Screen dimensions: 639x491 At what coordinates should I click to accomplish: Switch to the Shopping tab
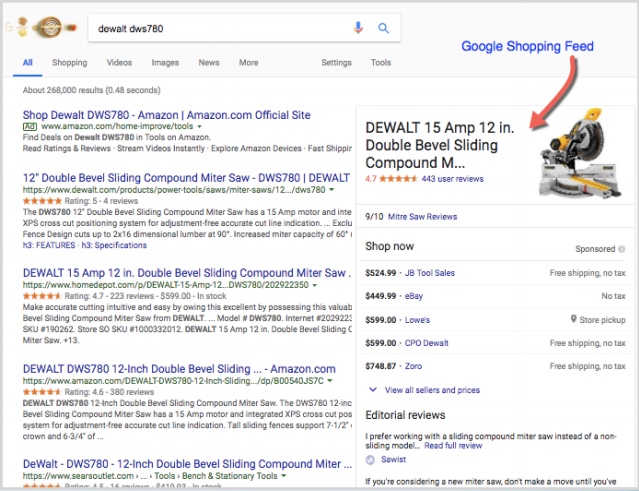pyautogui.click(x=69, y=62)
